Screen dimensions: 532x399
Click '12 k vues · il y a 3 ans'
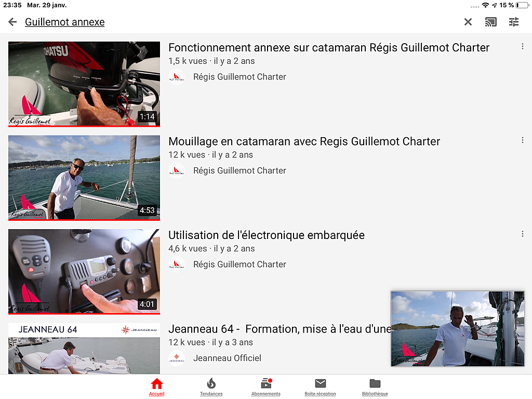pos(211,342)
